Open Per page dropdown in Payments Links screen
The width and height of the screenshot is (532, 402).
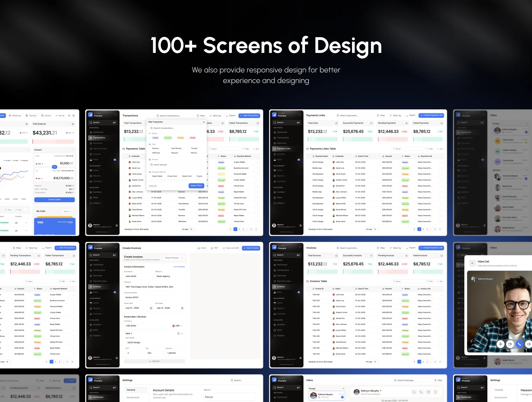(x=376, y=229)
